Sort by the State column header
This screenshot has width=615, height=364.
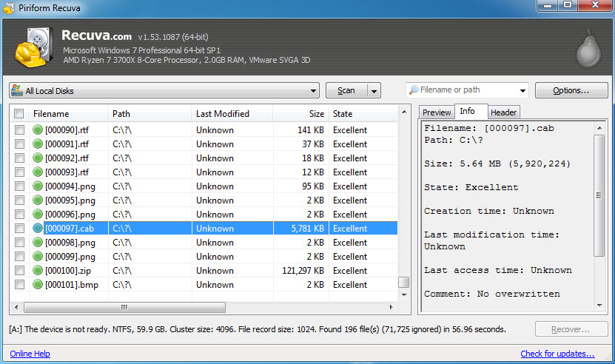(x=363, y=114)
